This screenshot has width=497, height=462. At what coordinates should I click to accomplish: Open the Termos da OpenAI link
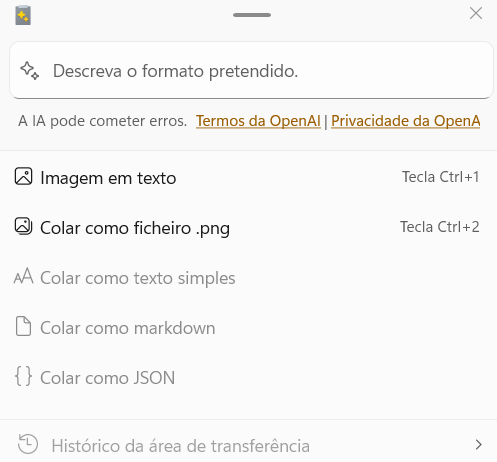pyautogui.click(x=258, y=121)
